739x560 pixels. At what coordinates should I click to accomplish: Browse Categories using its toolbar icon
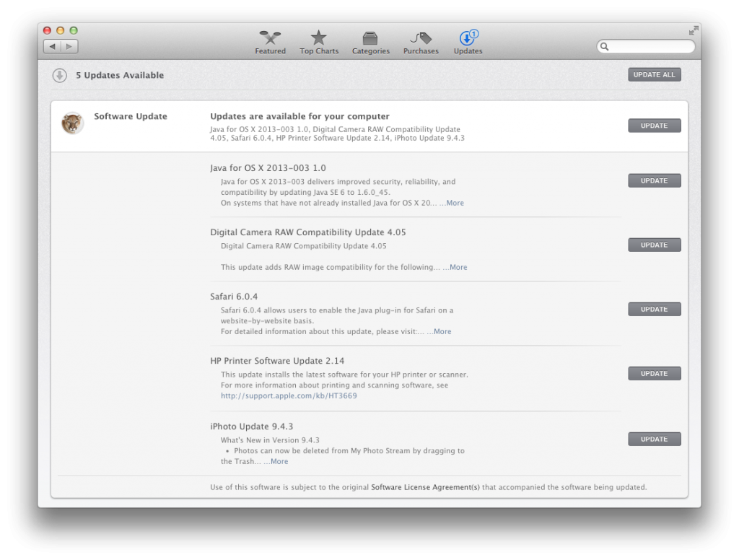[x=370, y=37]
